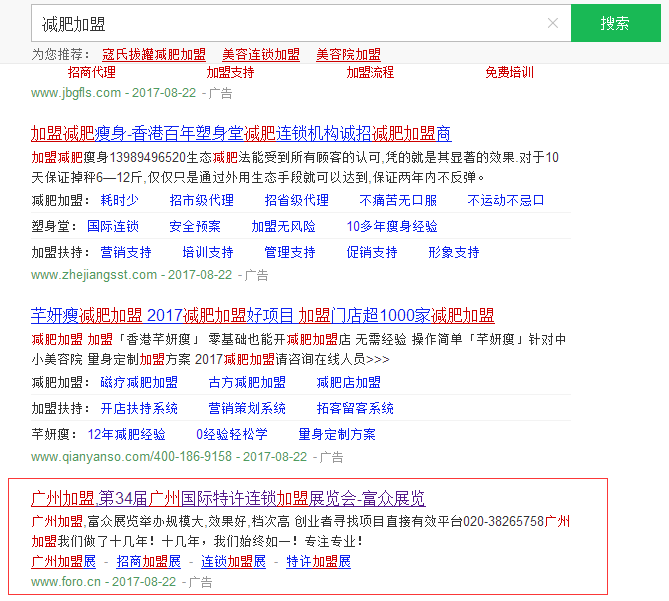This screenshot has width=669, height=601.
Task: Clear the search box with the × icon
Action: coord(552,23)
